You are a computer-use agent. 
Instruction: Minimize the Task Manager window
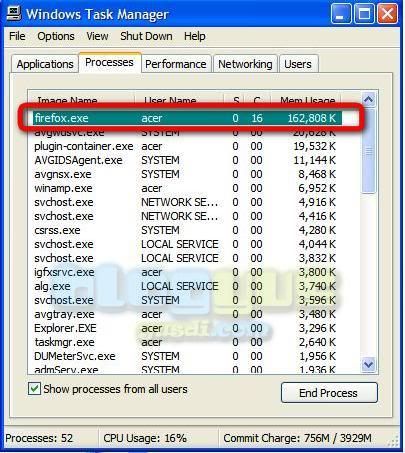pos(341,14)
